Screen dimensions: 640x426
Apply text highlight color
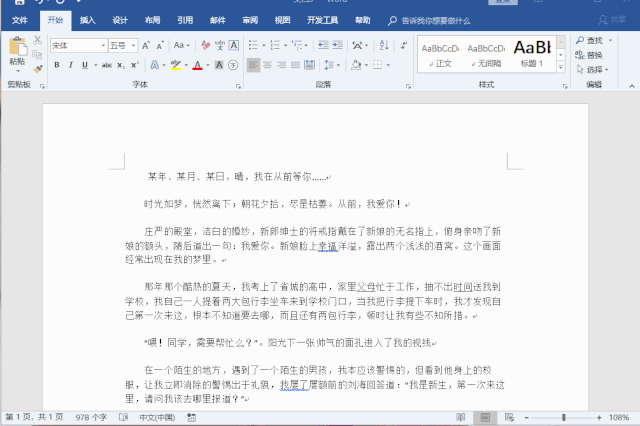point(176,65)
